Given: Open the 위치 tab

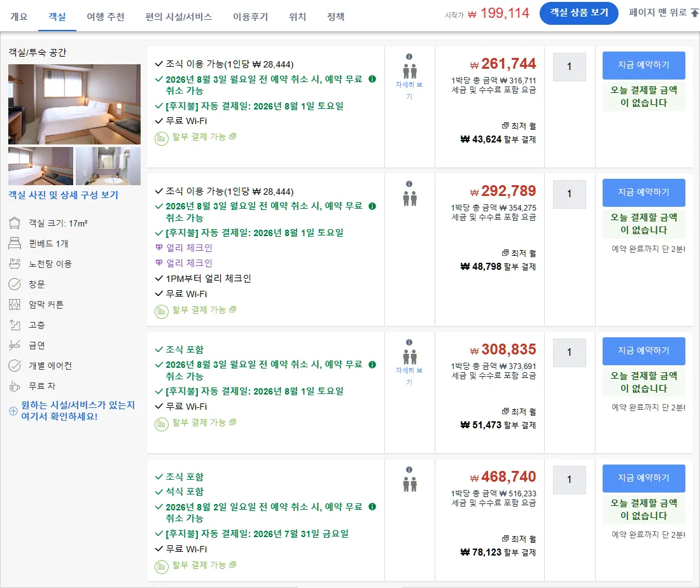Looking at the screenshot, I should point(297,17).
